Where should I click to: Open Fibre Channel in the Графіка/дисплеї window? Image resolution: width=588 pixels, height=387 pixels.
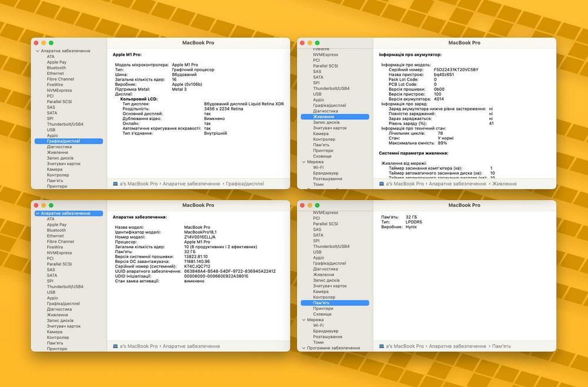click(61, 79)
